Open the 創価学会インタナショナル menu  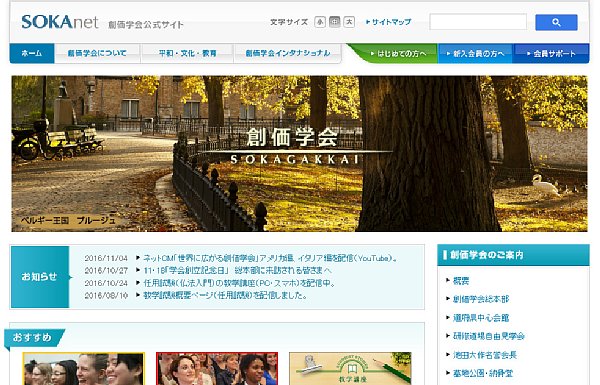[288, 53]
